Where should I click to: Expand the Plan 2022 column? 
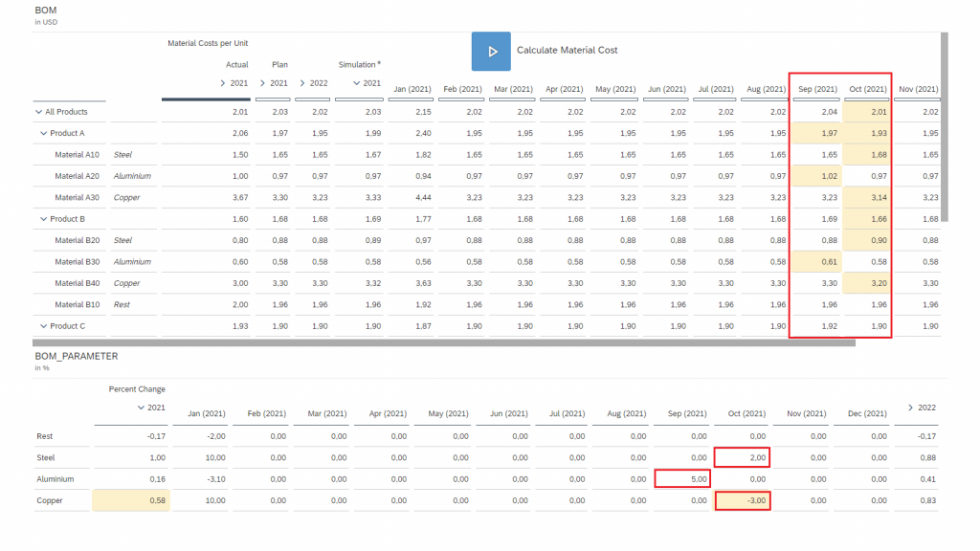click(302, 83)
